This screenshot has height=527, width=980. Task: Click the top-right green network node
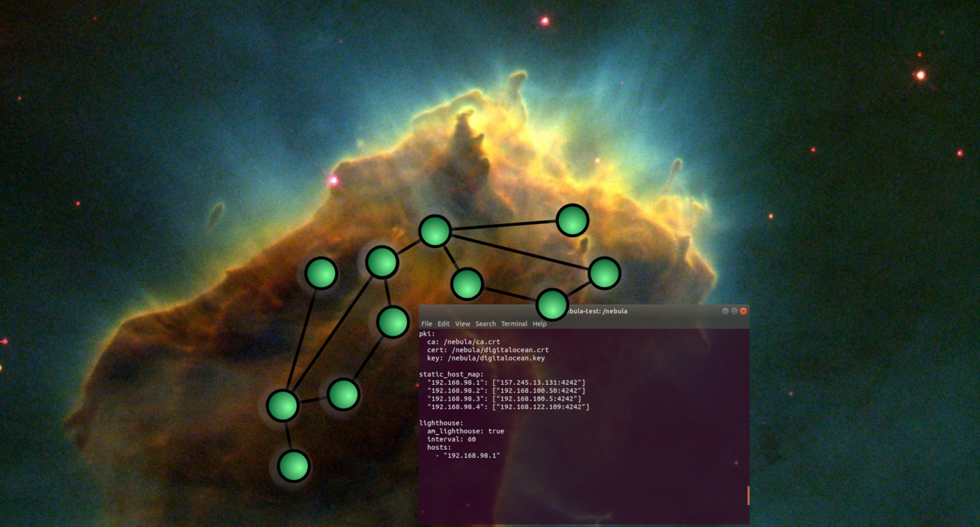click(572, 219)
